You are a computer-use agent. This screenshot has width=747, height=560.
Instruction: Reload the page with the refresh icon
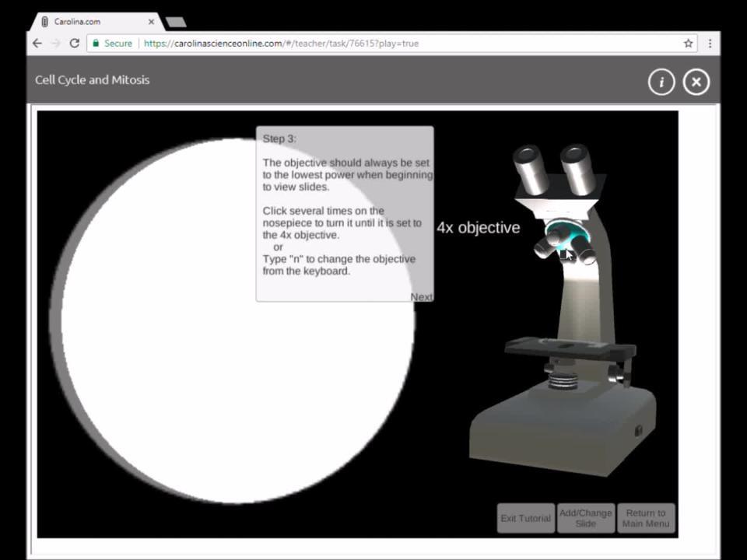coord(75,44)
